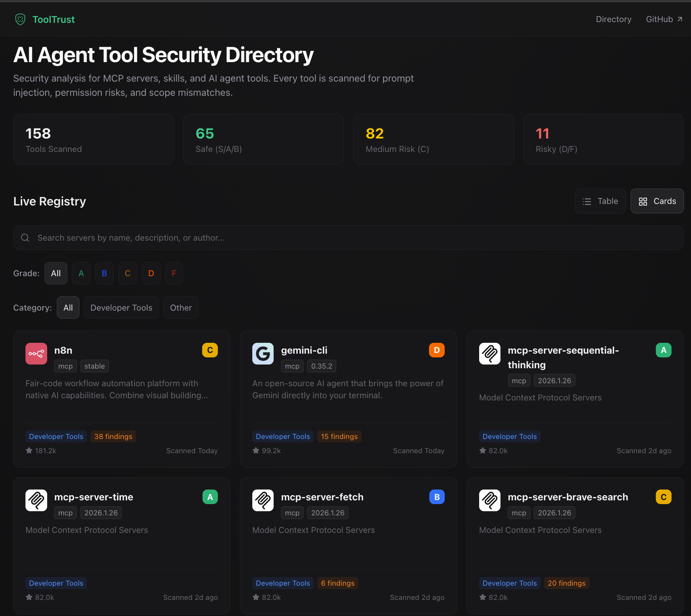Click the mcp-server-brave-search icon
Screen dimensions: 691x616
pyautogui.click(x=490, y=500)
